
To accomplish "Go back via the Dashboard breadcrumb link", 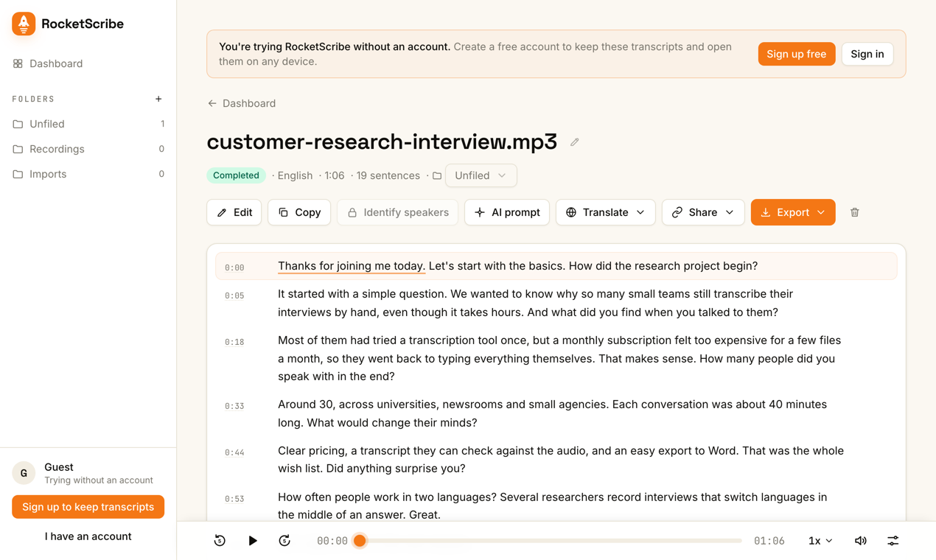I will [242, 103].
